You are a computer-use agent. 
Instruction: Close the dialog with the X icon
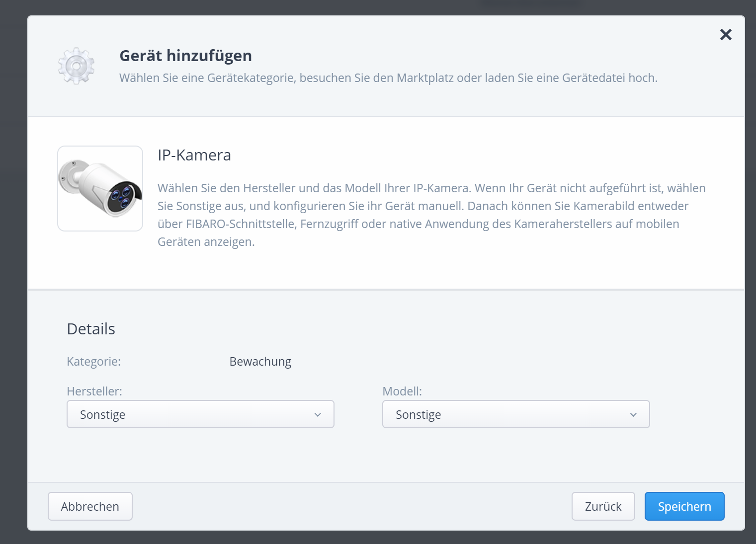click(726, 34)
